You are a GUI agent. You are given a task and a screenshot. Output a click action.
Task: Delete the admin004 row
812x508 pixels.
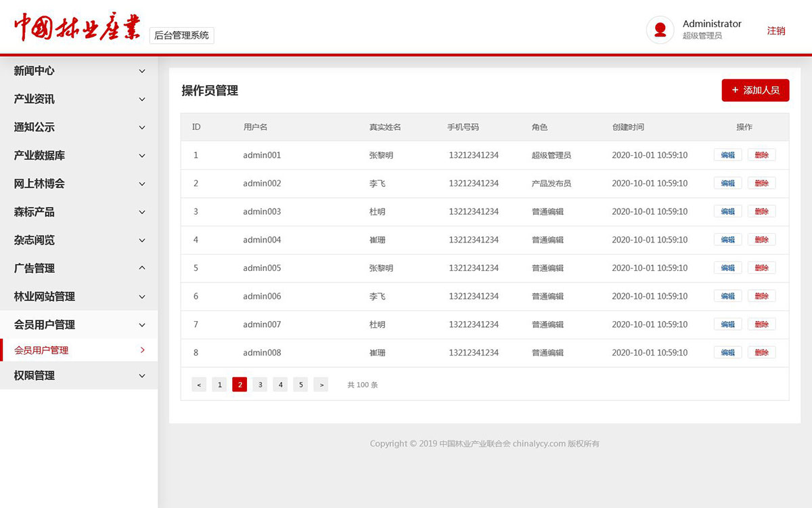click(762, 240)
